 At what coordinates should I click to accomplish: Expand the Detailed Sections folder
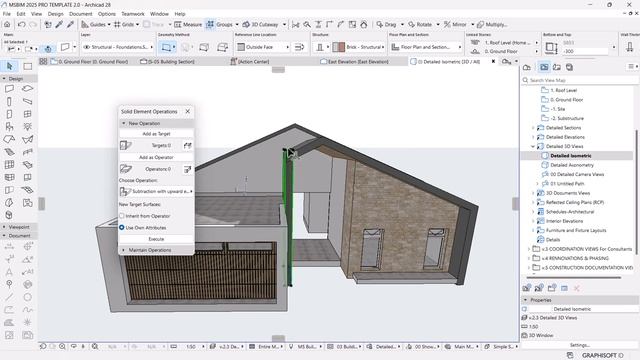point(533,128)
